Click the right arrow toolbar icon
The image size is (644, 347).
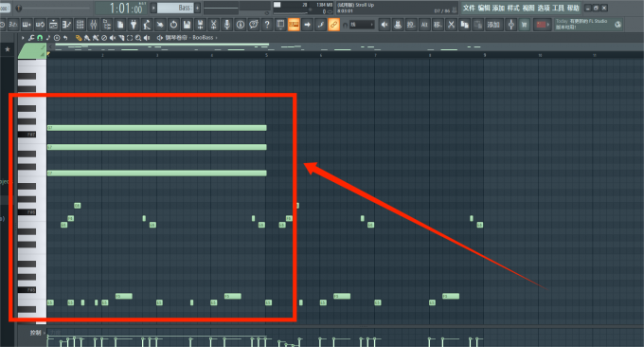(307, 25)
